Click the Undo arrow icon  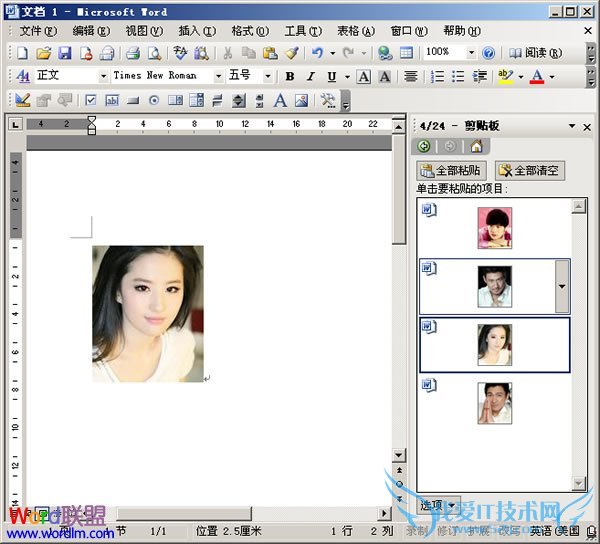(317, 52)
